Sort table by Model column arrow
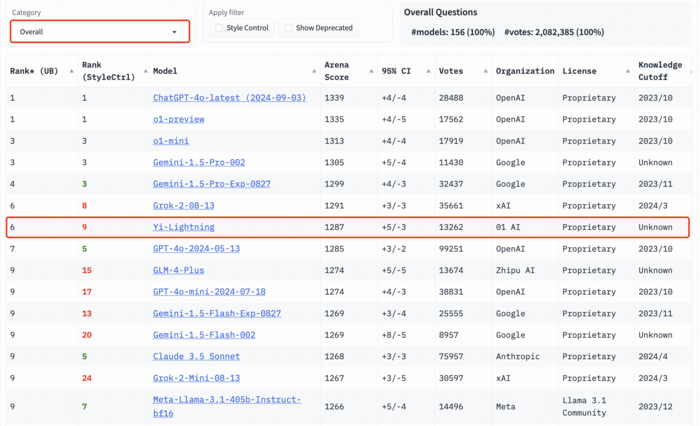Screen dimensions: 700x426 pos(315,71)
